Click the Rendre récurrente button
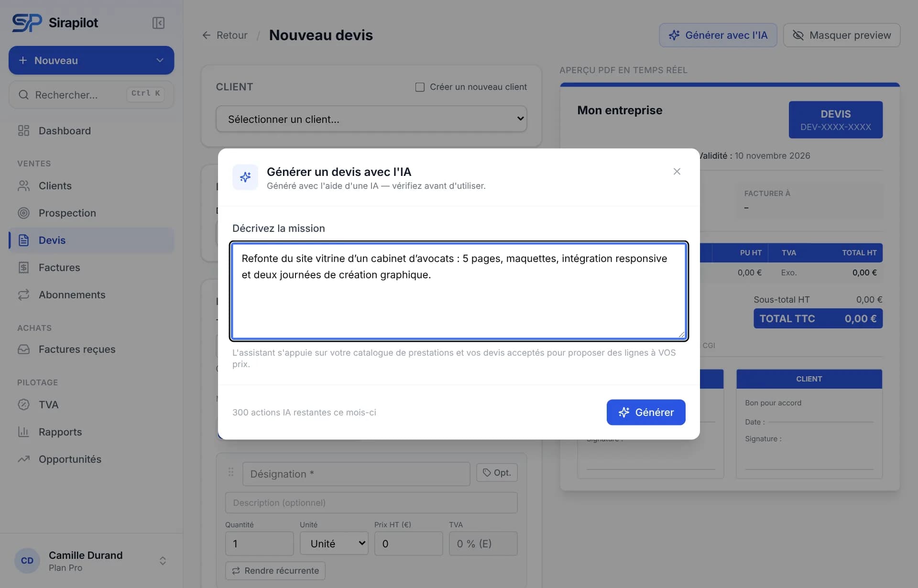The image size is (918, 588). [275, 571]
